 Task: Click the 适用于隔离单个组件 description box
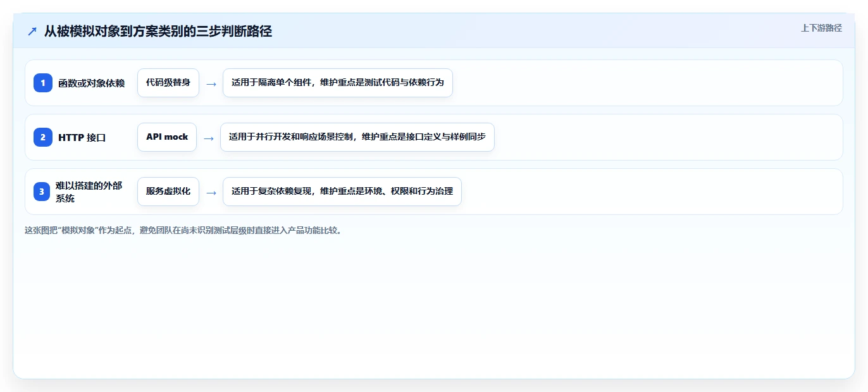point(338,83)
